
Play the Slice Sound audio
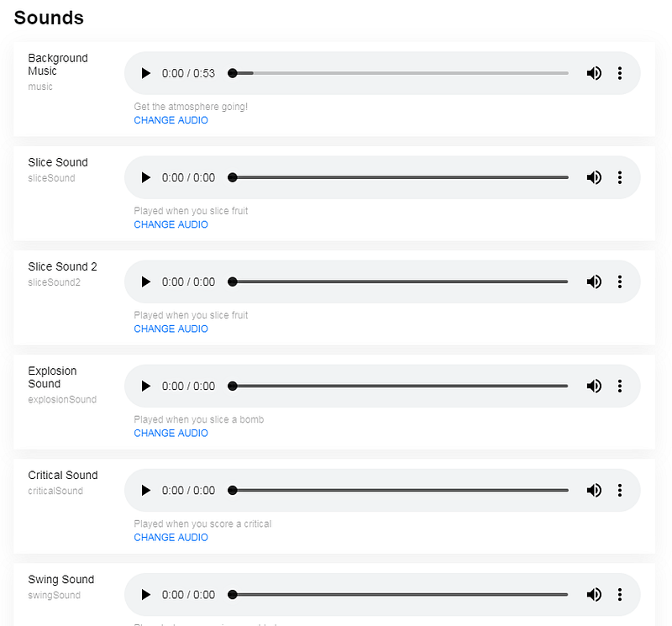(145, 177)
